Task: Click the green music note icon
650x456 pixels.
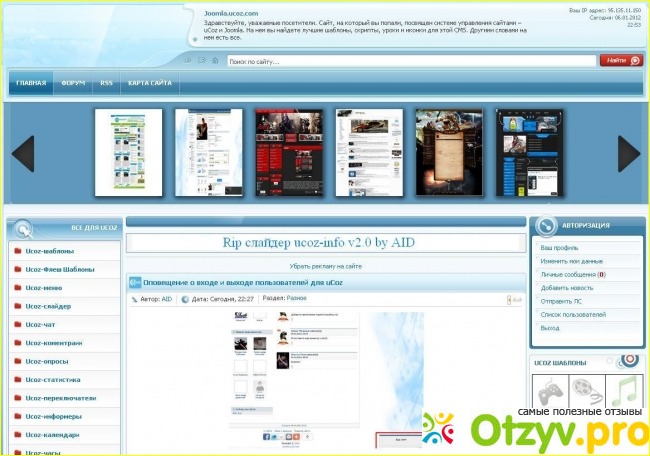Action: click(624, 391)
